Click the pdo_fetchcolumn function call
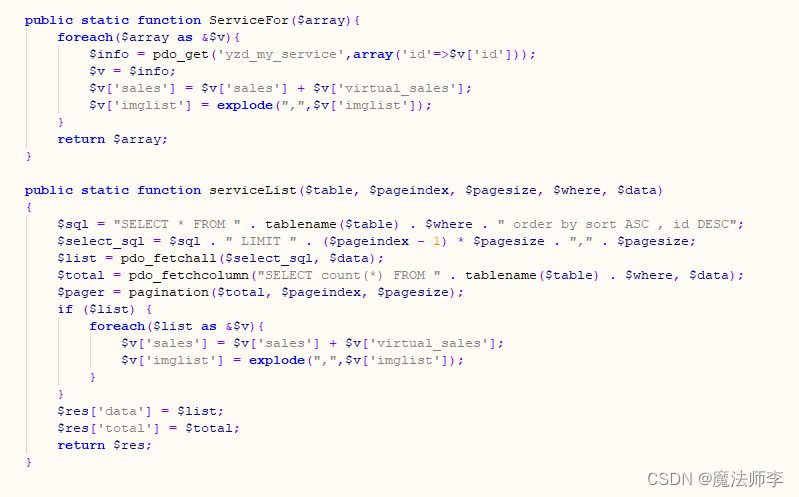 [188, 275]
